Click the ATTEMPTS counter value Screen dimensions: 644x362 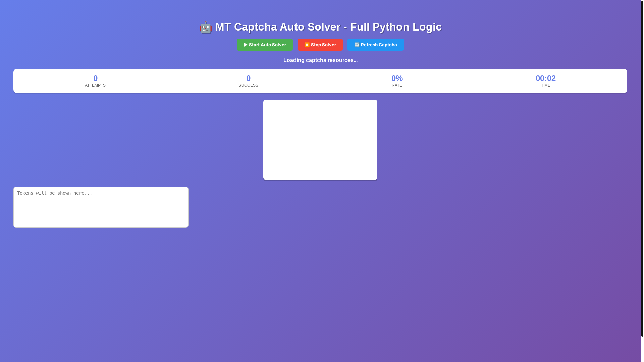point(95,78)
